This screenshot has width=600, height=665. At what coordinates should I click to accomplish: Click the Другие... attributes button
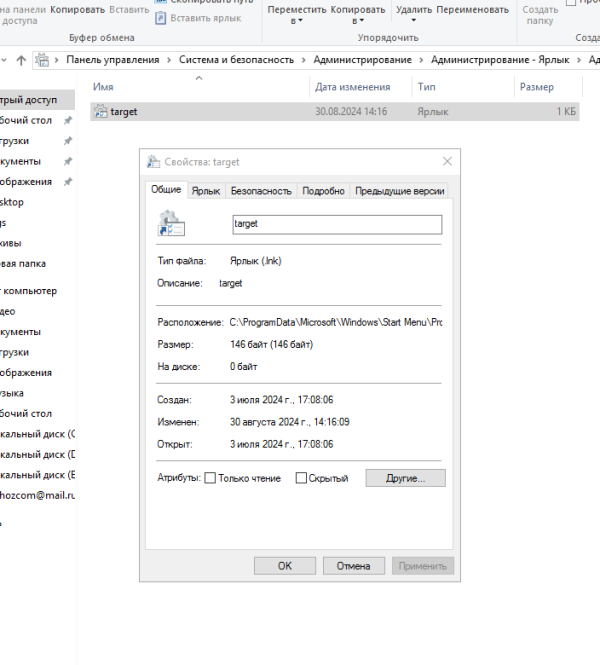[405, 478]
